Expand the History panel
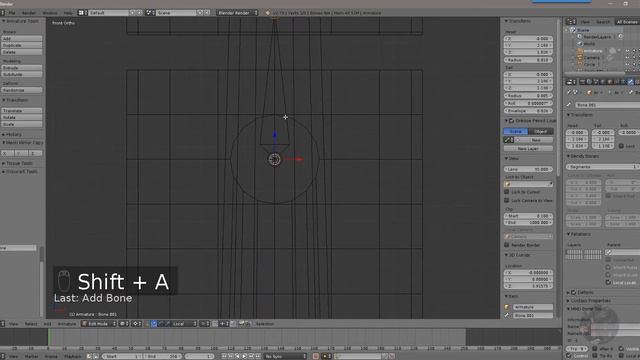 (x=12, y=134)
